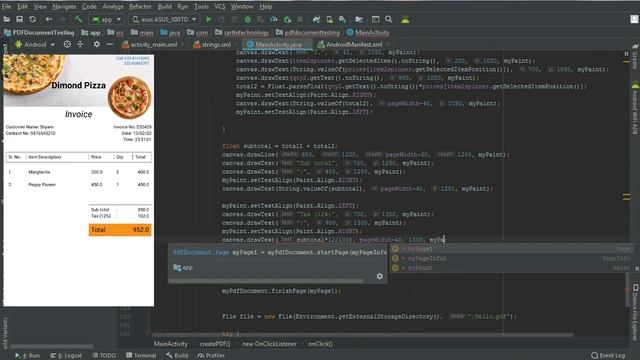Click the app module label in the documentation popup

(x=182, y=268)
